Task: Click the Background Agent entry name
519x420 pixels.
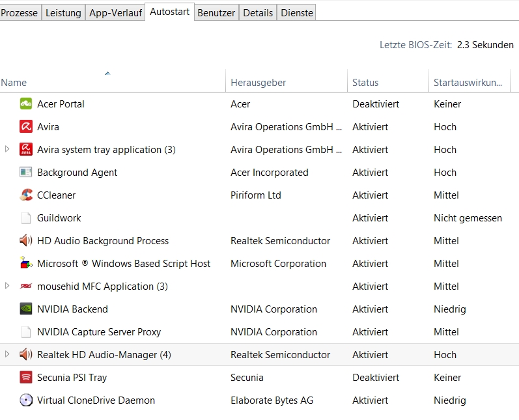Action: click(x=77, y=172)
